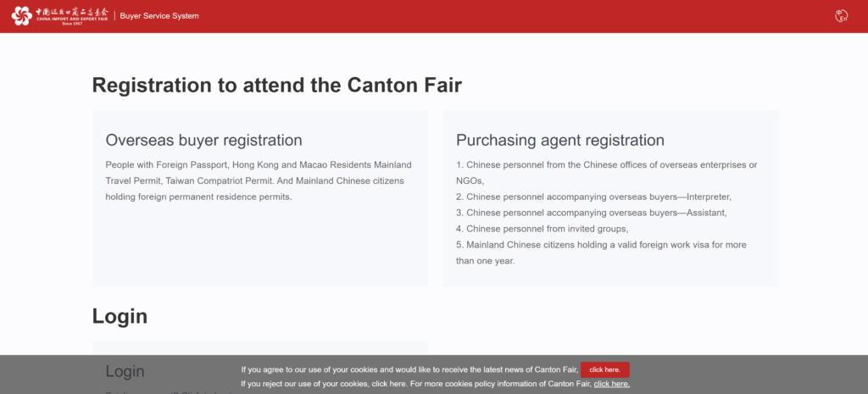Viewport: 868px width, 394px height.
Task: Click the Registration to attend Canton Fair heading
Action: [x=276, y=85]
